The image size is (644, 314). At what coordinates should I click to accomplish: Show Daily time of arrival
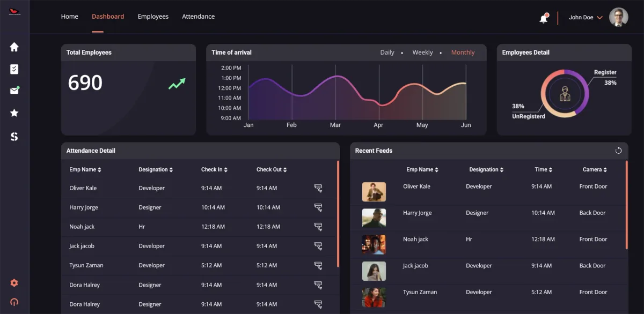click(x=387, y=53)
